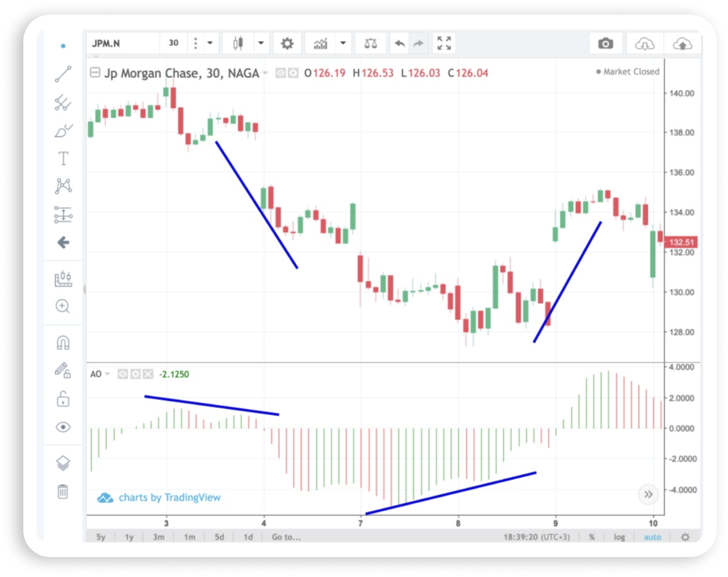Click the redo arrow
728x577 pixels.
[419, 43]
